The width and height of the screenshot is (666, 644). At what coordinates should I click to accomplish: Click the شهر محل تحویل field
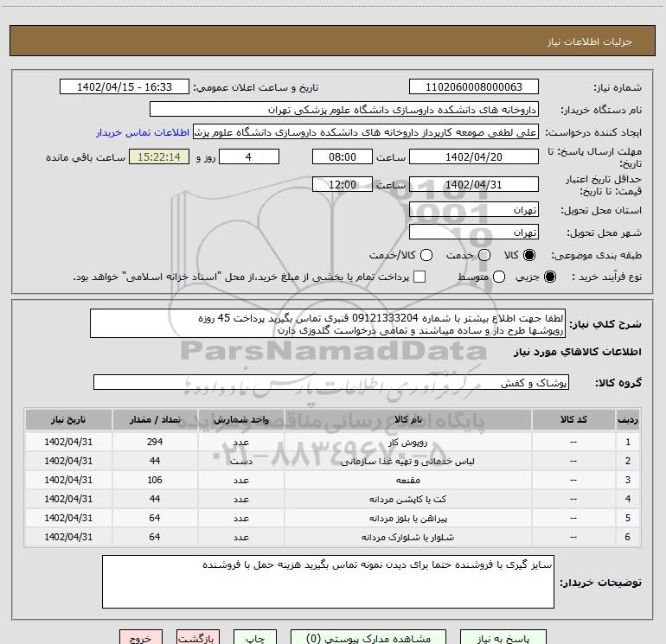tap(474, 232)
